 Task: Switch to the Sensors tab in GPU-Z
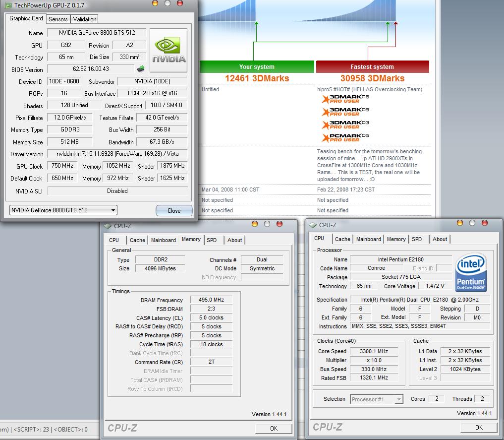58,19
